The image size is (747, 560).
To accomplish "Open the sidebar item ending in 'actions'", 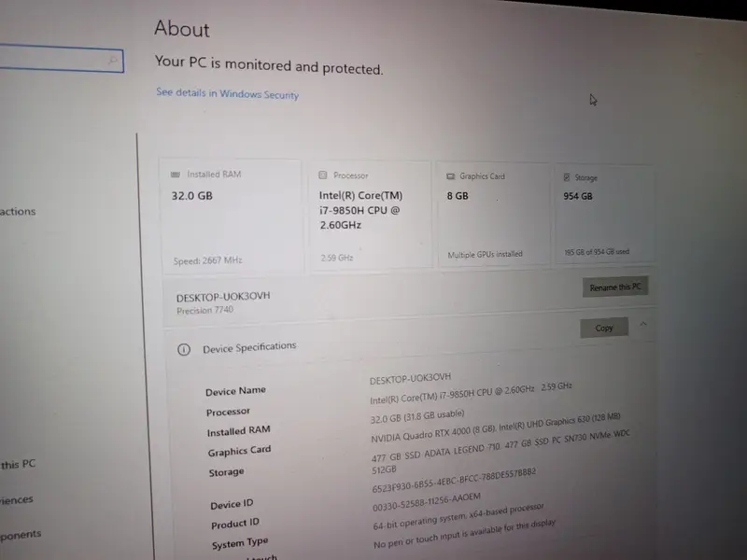I will [18, 212].
